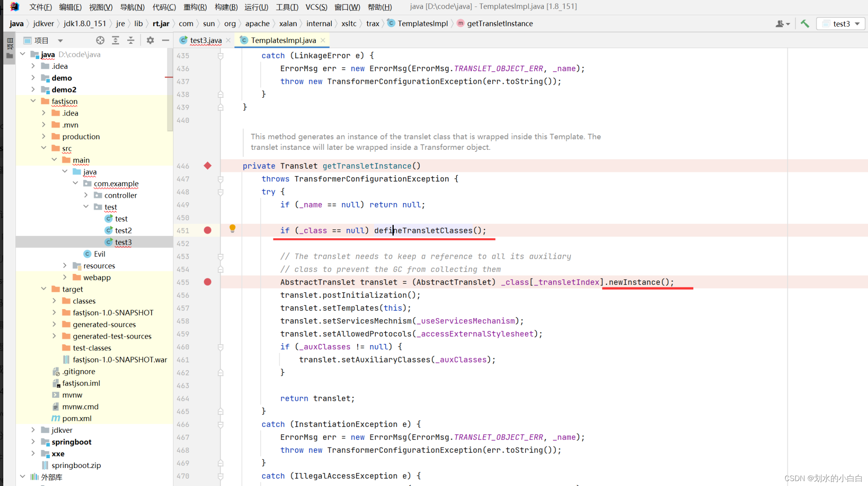Click the collapse all icon in project panel

coord(131,40)
